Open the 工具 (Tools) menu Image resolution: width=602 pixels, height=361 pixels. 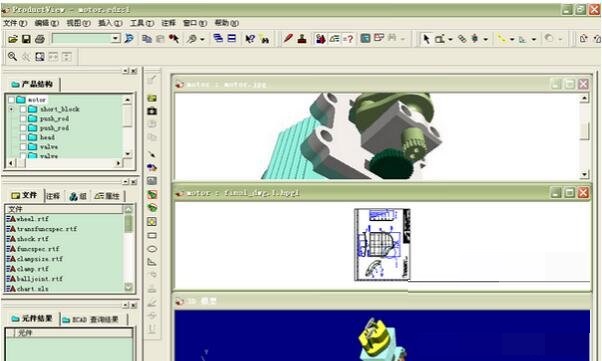[x=142, y=23]
